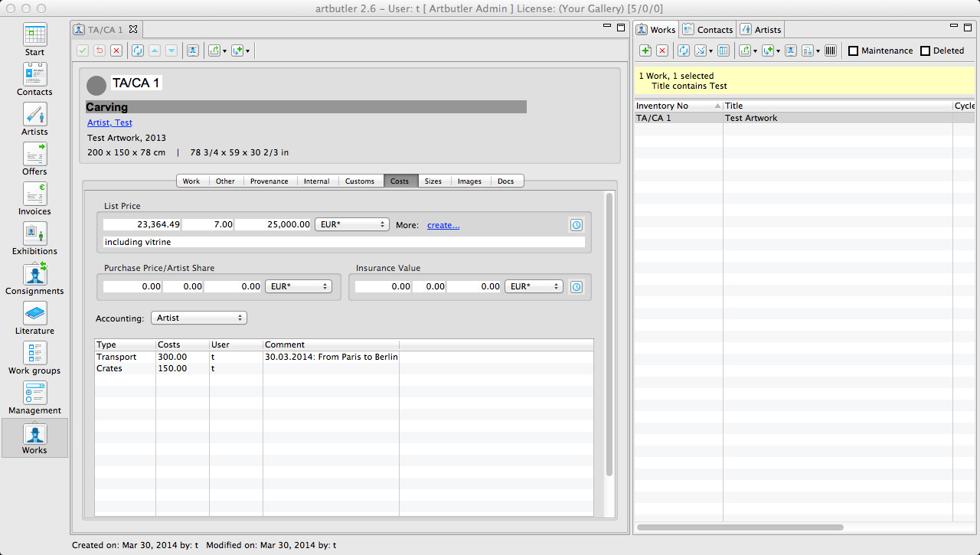This screenshot has height=555, width=980.
Task: Open the Contacts panel tab
Action: (x=708, y=30)
